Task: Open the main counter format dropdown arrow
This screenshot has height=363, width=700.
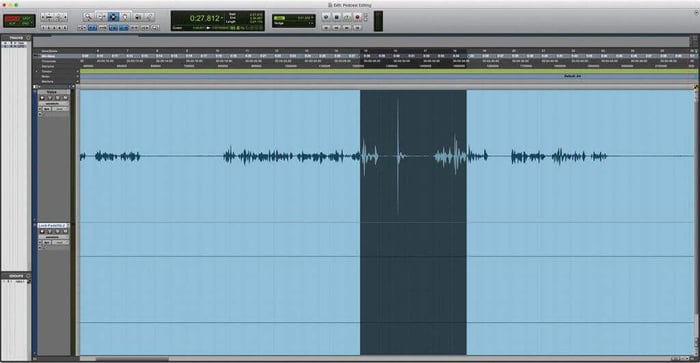Action: click(x=222, y=18)
